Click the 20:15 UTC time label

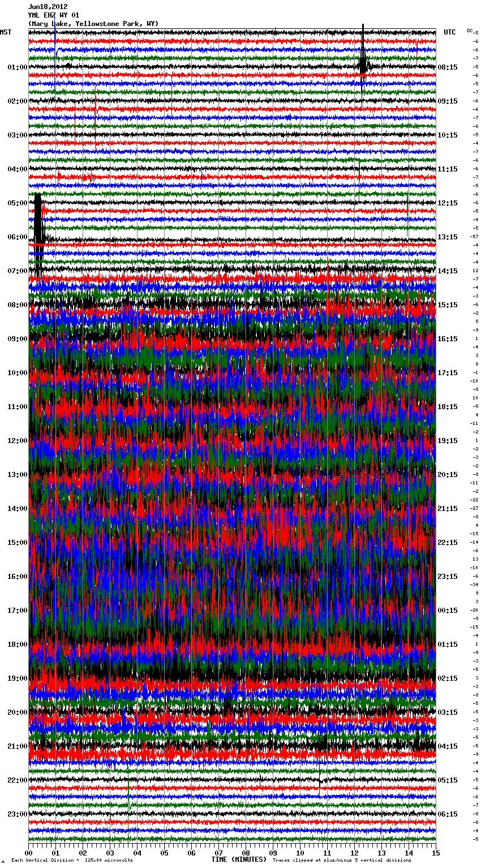pos(448,475)
